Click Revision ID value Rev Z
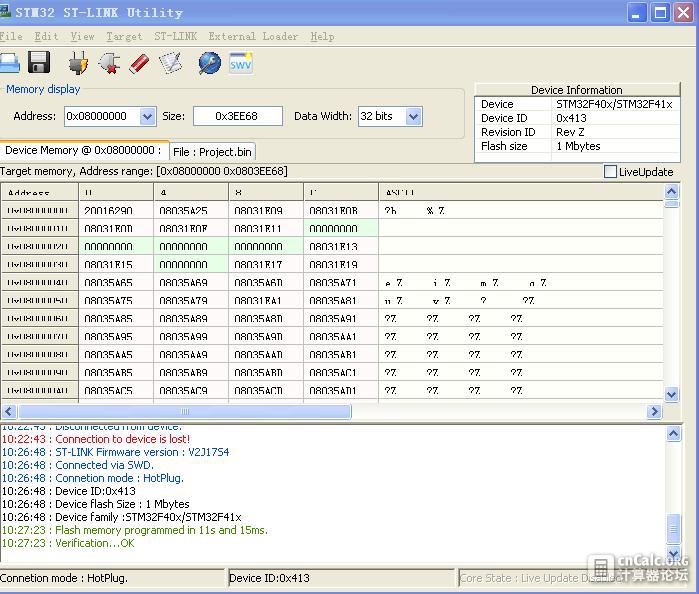Screen dimensions: 699x594 coord(570,132)
